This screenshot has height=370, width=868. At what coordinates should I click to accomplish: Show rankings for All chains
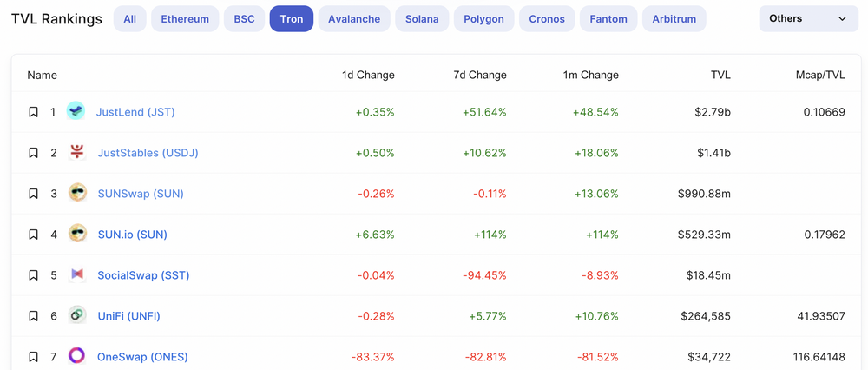pyautogui.click(x=130, y=19)
